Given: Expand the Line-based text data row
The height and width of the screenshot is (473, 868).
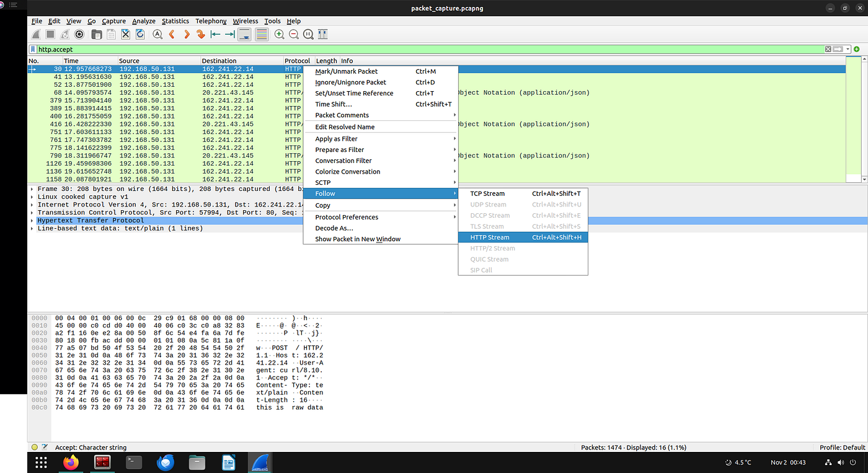Looking at the screenshot, I should pos(32,228).
